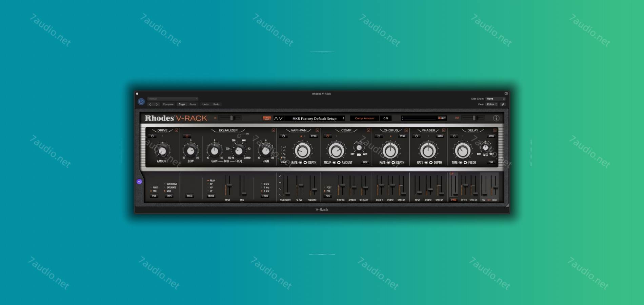
Task: Open the MK8 Factory Default Setup preset menu
Action: [x=315, y=118]
